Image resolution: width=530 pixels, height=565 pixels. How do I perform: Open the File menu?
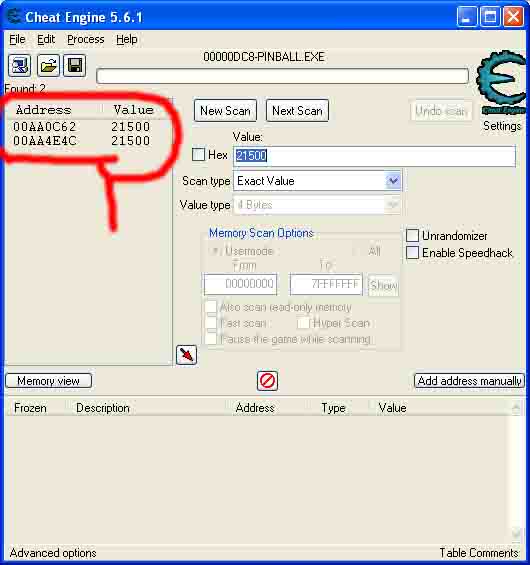[17, 39]
